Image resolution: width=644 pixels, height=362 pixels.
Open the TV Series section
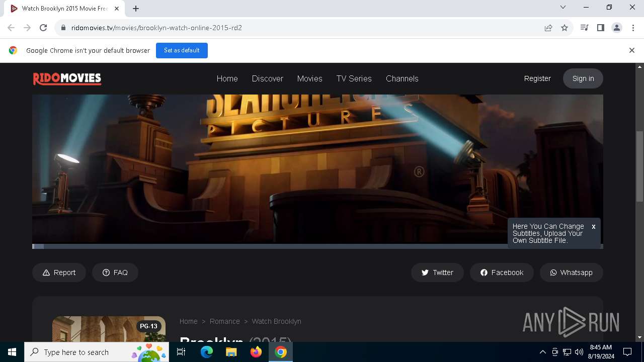click(x=354, y=78)
